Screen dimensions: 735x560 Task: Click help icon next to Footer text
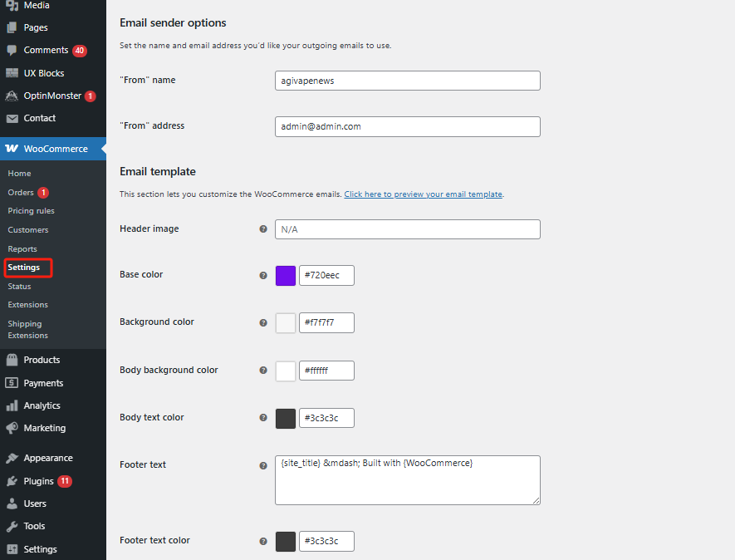point(263,465)
